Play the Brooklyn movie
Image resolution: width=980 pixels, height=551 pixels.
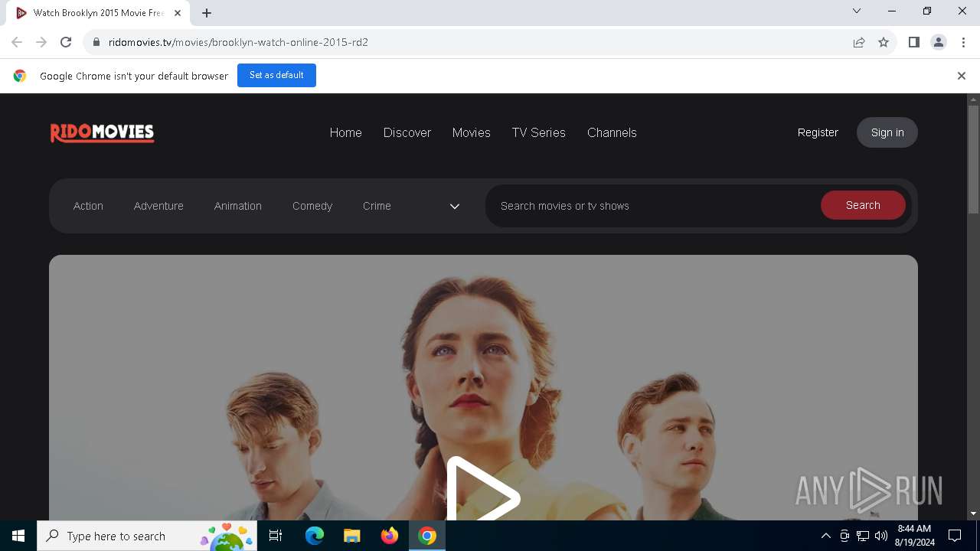pos(483,490)
